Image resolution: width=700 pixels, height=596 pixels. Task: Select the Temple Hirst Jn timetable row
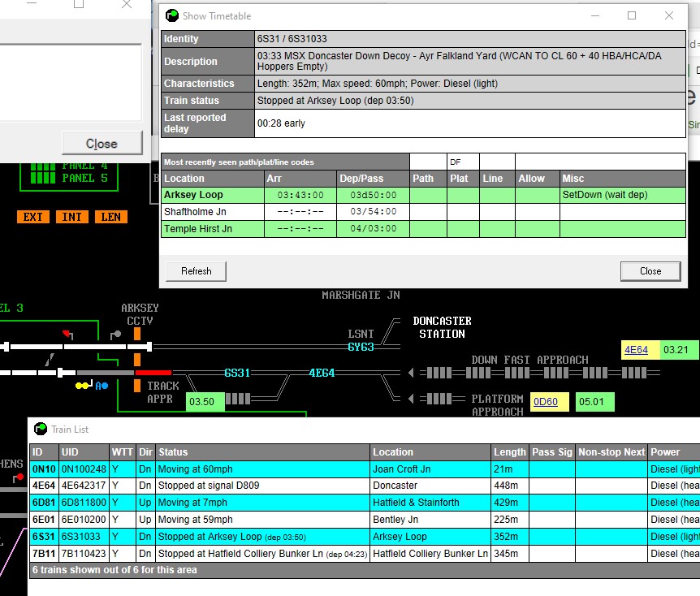pos(423,229)
